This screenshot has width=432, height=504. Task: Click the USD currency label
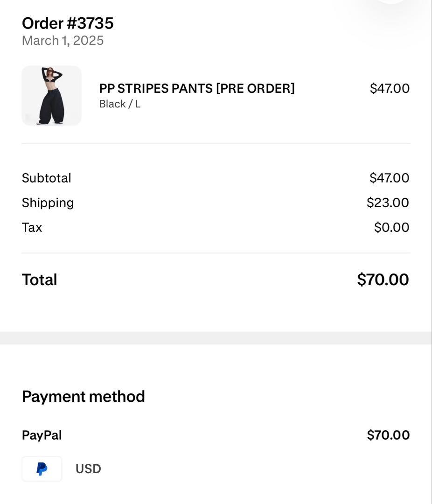[x=88, y=469]
